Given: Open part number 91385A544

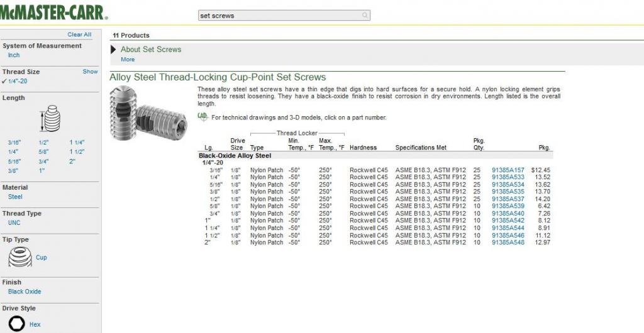Looking at the screenshot, I should pos(508,227).
